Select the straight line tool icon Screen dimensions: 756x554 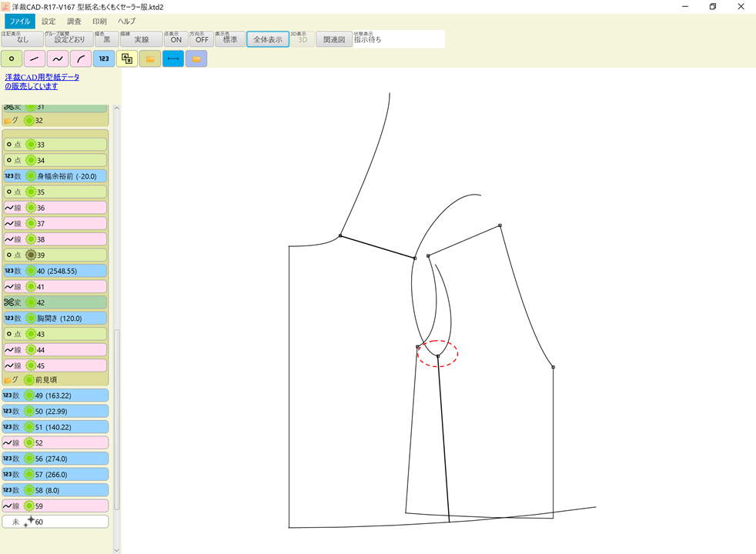33,58
